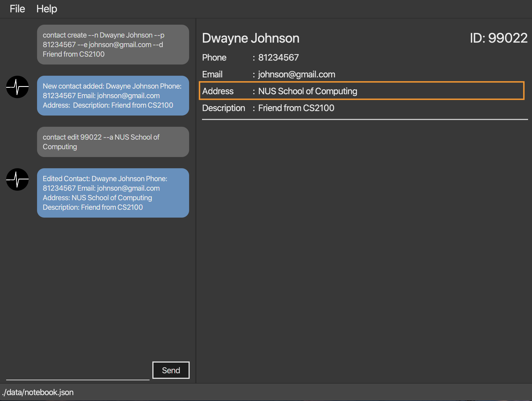The width and height of the screenshot is (532, 401).
Task: Click the address NUS School of Computing
Action: tap(308, 91)
